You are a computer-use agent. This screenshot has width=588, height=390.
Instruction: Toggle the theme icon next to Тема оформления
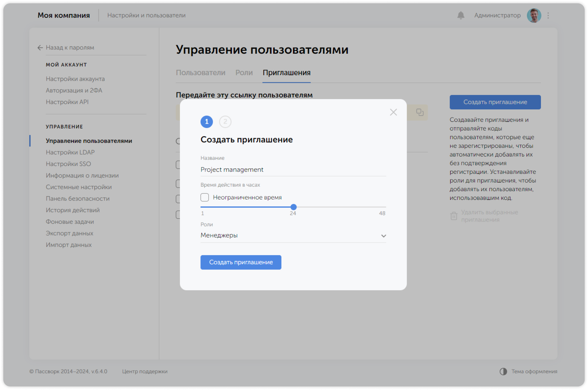tap(503, 371)
